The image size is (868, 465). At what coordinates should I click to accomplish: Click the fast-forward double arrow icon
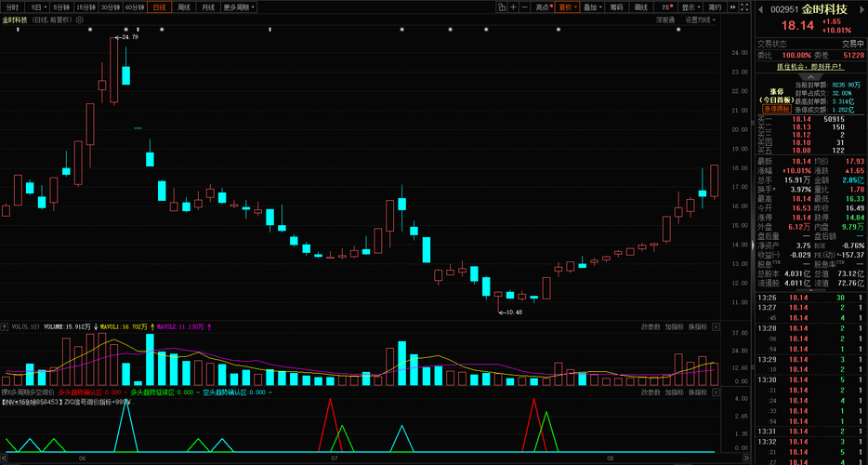(x=733, y=7)
